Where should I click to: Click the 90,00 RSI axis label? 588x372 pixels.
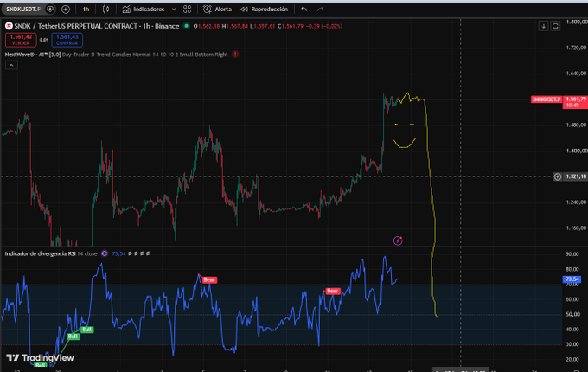pos(572,254)
